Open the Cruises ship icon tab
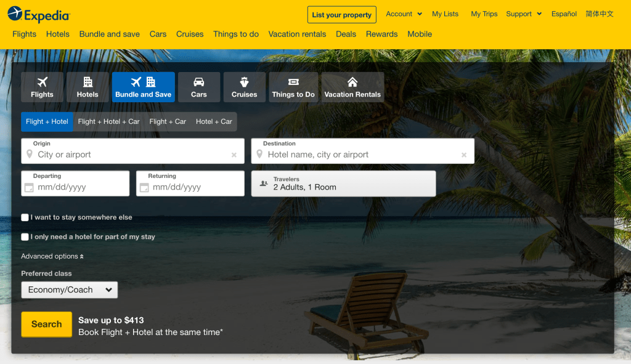Image resolution: width=631 pixels, height=364 pixels. click(x=244, y=87)
